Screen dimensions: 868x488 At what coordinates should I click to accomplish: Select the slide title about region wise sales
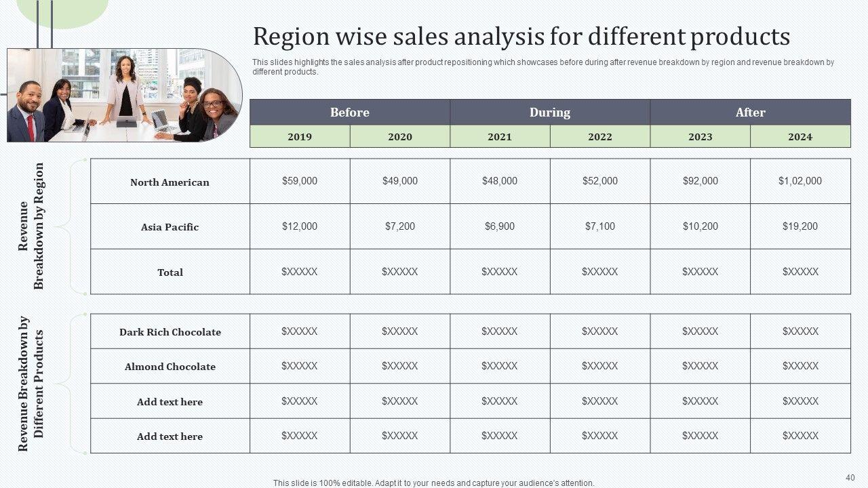[521, 37]
